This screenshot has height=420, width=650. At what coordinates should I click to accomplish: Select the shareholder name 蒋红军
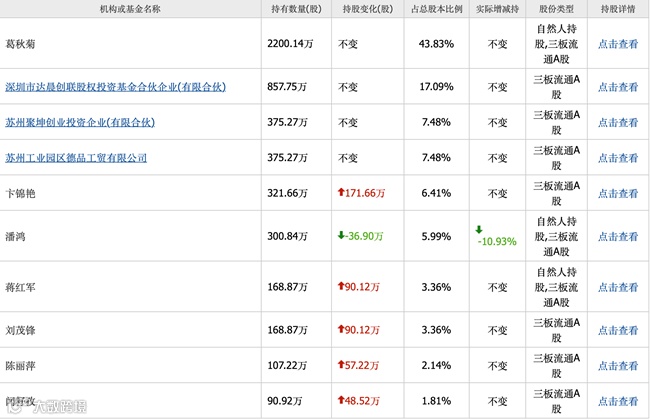click(20, 287)
